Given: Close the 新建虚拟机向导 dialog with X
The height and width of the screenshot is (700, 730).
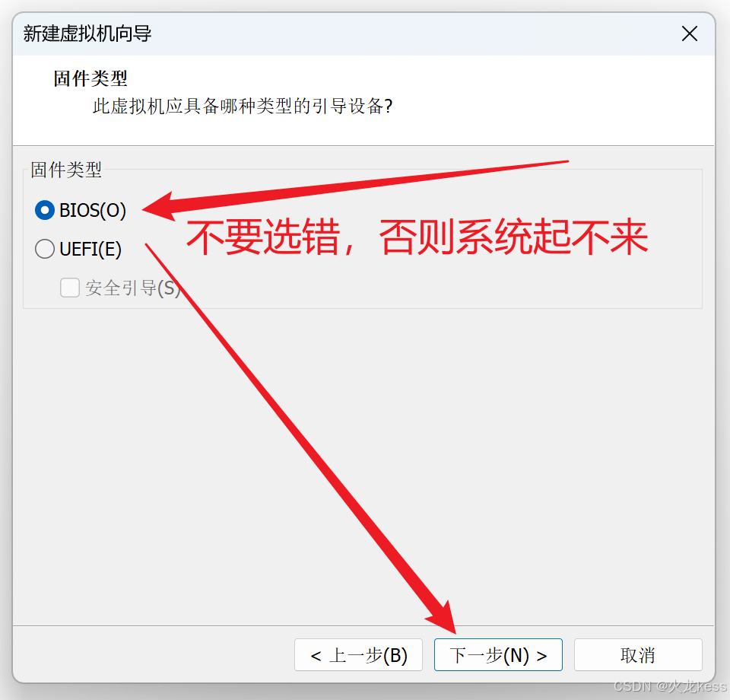Looking at the screenshot, I should (690, 33).
